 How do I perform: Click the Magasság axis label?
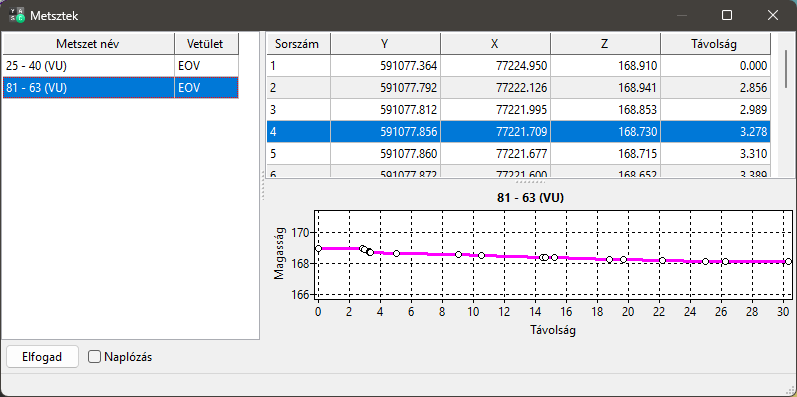click(279, 253)
